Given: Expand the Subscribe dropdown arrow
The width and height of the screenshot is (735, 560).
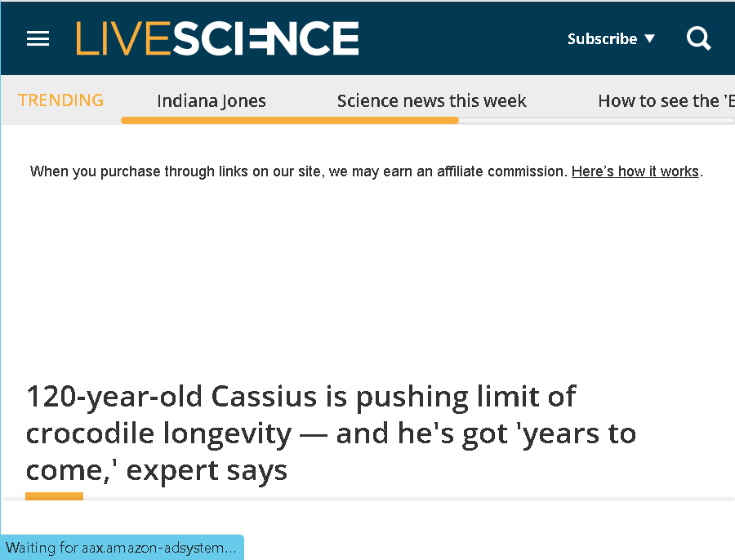Looking at the screenshot, I should pyautogui.click(x=650, y=38).
